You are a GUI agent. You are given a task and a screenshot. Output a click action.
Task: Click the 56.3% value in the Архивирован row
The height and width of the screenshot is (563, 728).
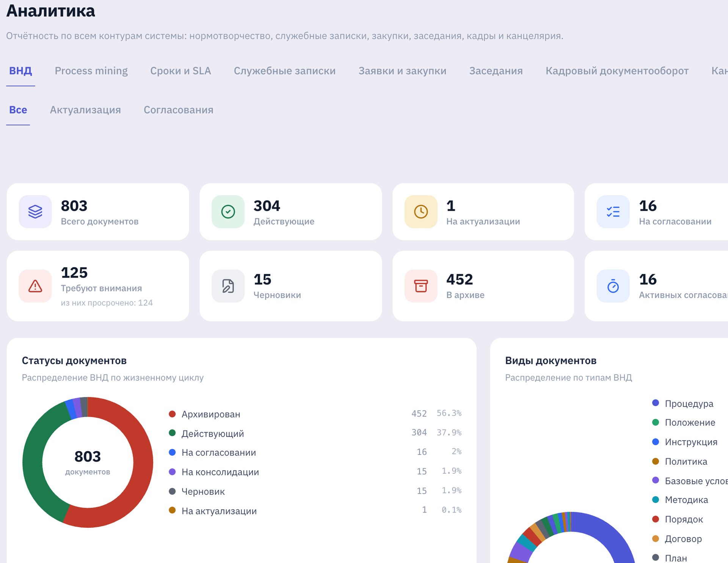pyautogui.click(x=449, y=413)
